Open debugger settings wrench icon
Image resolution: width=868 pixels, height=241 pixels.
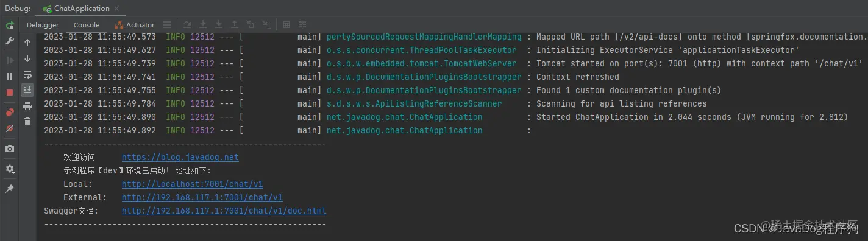point(10,41)
